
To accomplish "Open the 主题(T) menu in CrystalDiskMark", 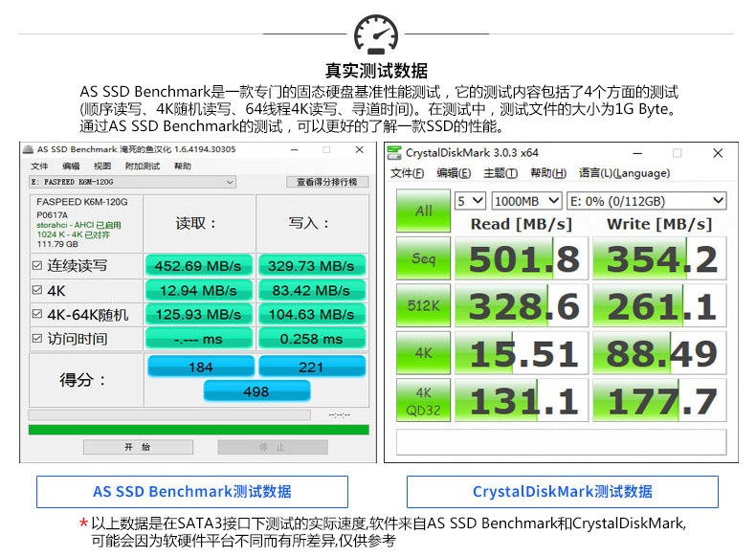I will pos(500,173).
